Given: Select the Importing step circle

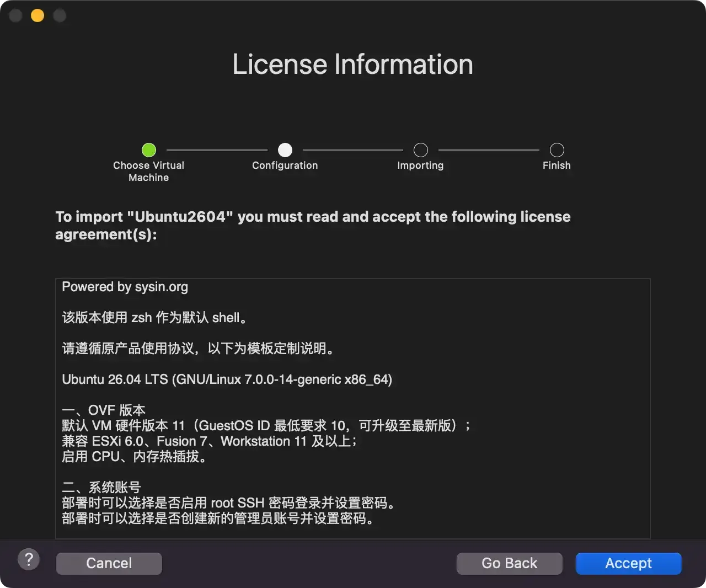Looking at the screenshot, I should (x=421, y=150).
